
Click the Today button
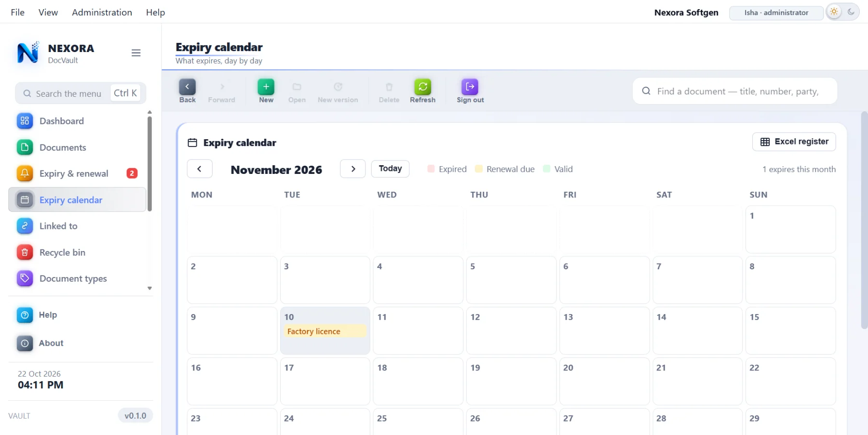pos(390,169)
